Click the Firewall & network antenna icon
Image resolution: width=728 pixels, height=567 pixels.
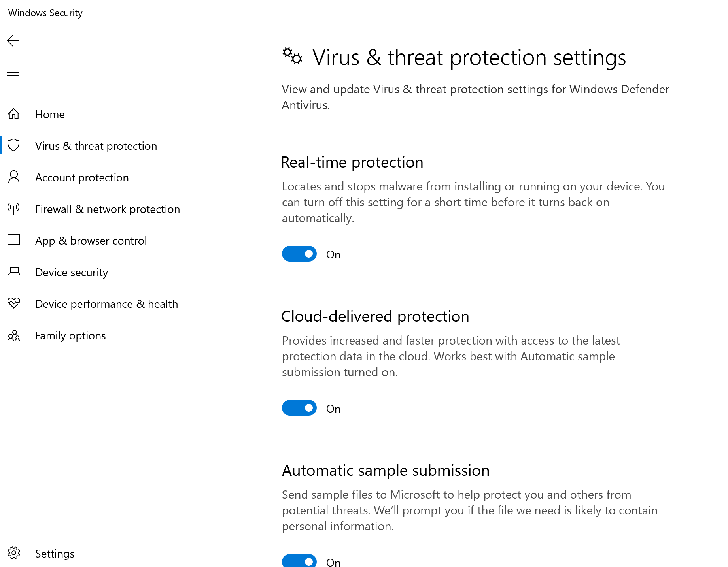click(14, 209)
